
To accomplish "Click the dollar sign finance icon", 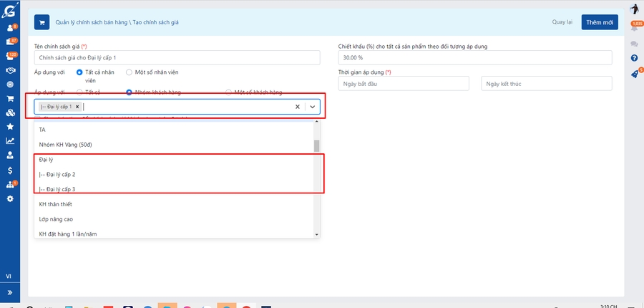I will 10,170.
